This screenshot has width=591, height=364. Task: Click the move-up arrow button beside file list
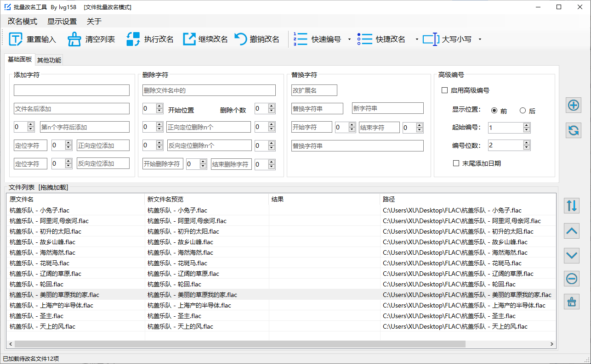571,230
